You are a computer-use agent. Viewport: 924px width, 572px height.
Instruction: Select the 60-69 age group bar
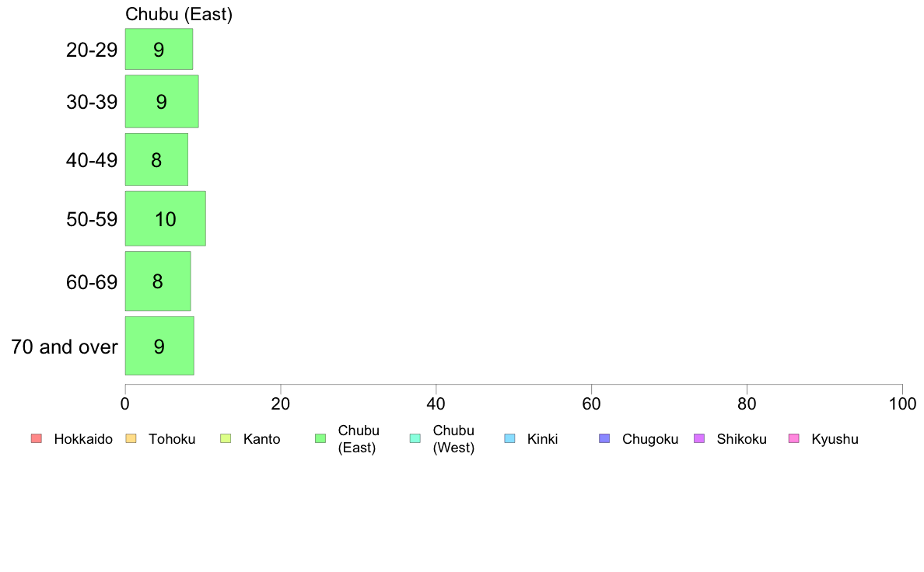pos(158,281)
